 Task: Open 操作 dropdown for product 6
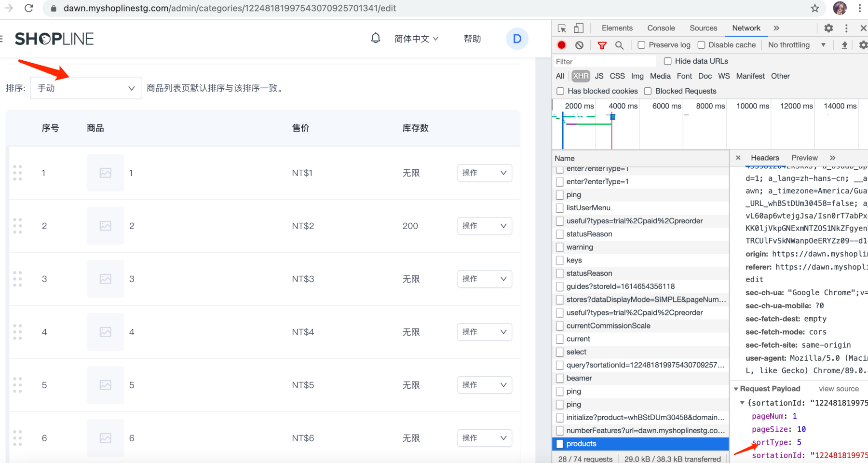click(485, 438)
